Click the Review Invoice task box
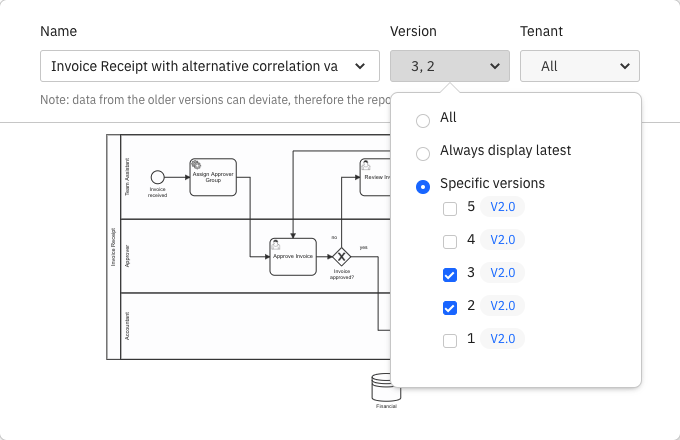 coord(375,176)
